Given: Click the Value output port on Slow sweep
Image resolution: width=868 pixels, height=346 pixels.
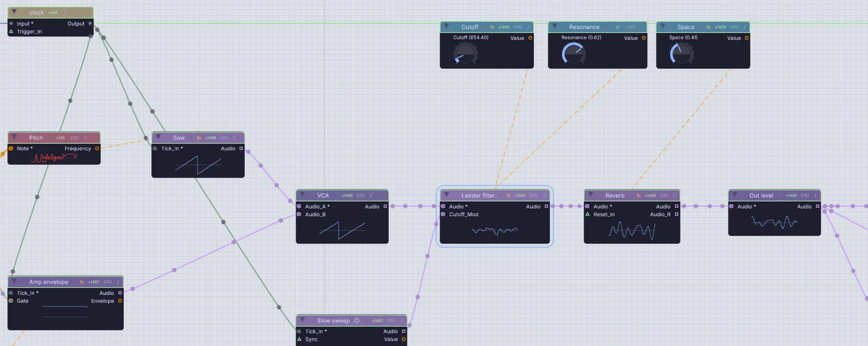Looking at the screenshot, I should pos(404,339).
